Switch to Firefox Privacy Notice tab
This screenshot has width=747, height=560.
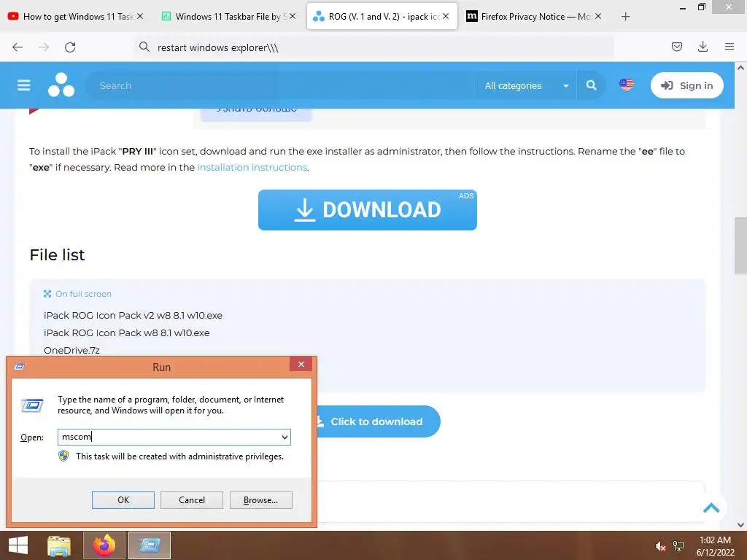click(534, 16)
